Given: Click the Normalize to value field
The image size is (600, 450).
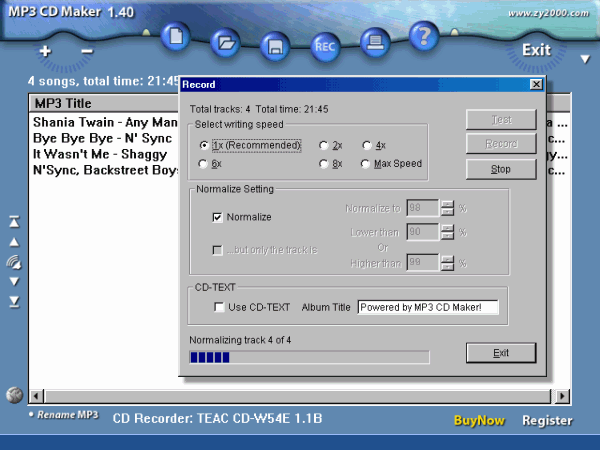Looking at the screenshot, I should point(422,208).
